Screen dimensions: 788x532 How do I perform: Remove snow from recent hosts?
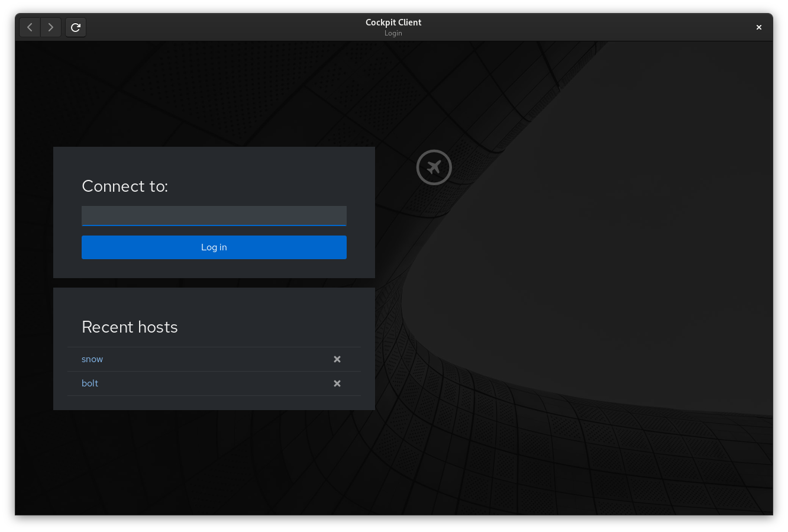pyautogui.click(x=337, y=359)
